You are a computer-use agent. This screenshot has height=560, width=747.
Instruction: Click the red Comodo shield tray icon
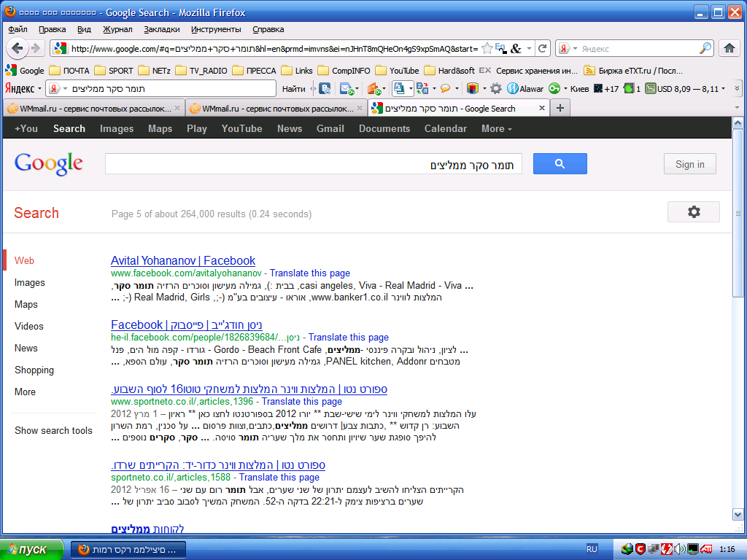[x=640, y=549]
